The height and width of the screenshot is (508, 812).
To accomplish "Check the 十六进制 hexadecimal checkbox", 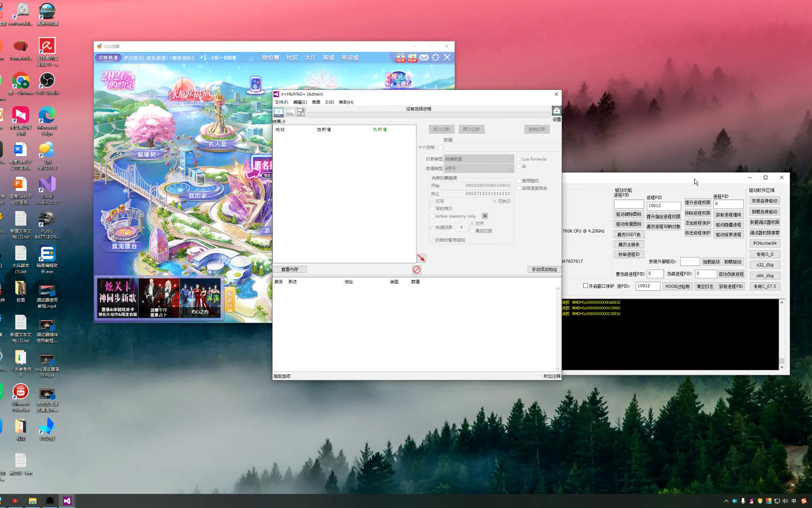I will (x=440, y=147).
